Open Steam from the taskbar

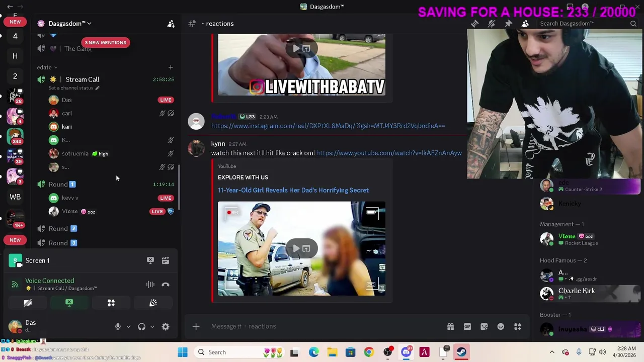click(461, 352)
